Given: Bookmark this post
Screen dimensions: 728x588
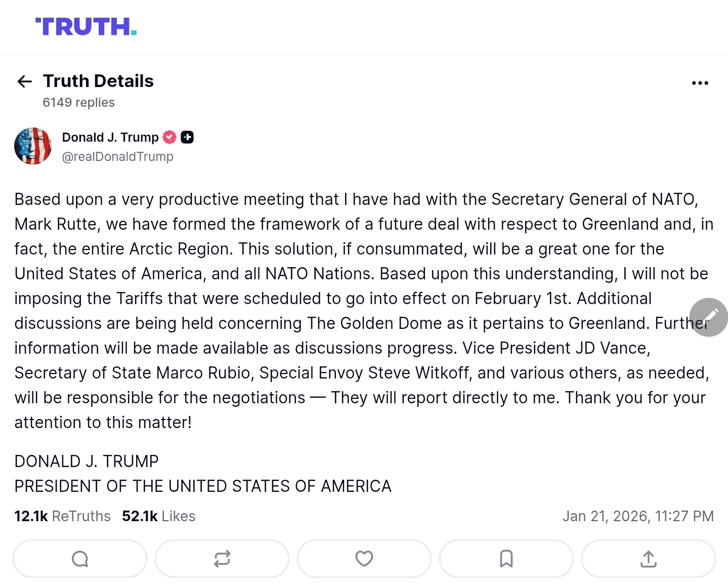Looking at the screenshot, I should click(506, 559).
